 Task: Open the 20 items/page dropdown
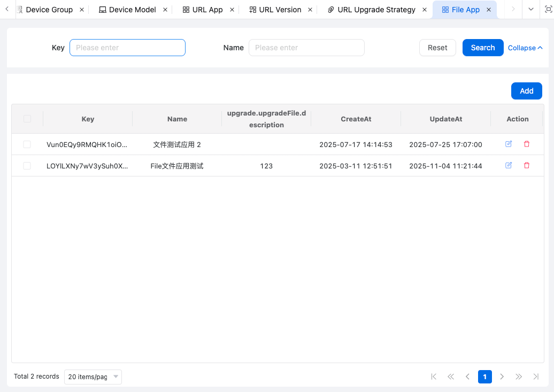pos(93,377)
